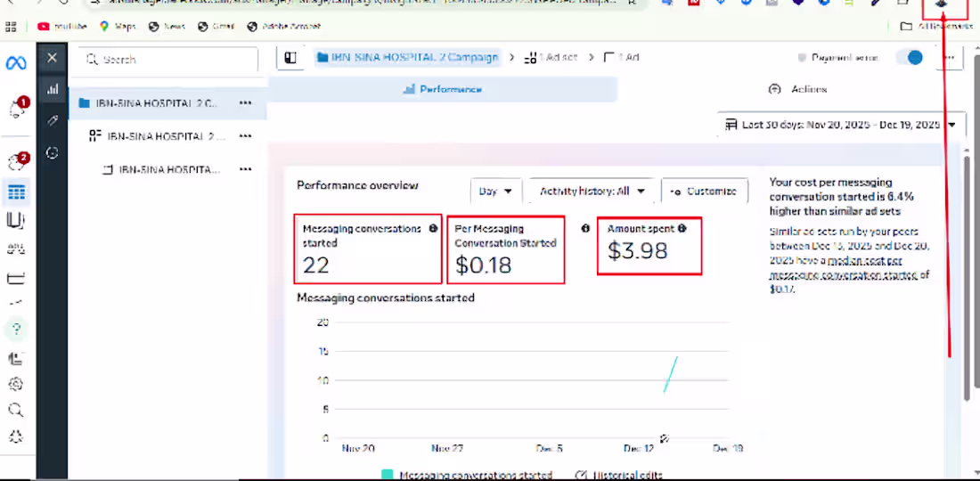Toggle the side panel layout icon beside campaign breadcrumb
The image size is (980, 481).
[290, 58]
